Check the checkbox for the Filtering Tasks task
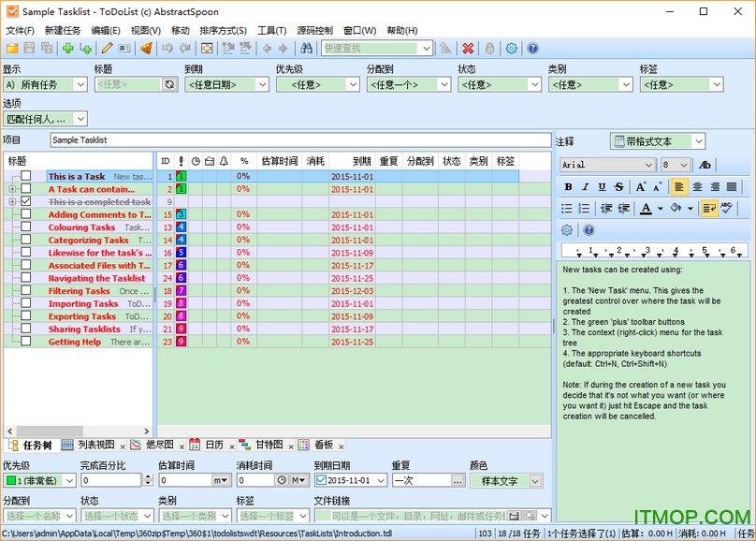Image resolution: width=756 pixels, height=541 pixels. [x=25, y=291]
